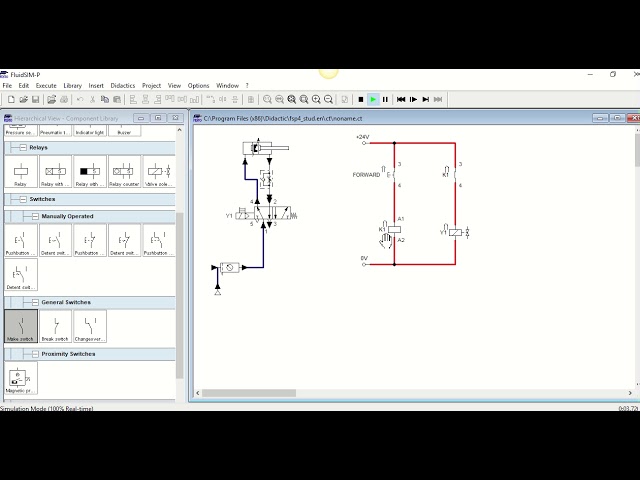This screenshot has width=640, height=480.
Task: Open the Window menu
Action: (x=227, y=86)
